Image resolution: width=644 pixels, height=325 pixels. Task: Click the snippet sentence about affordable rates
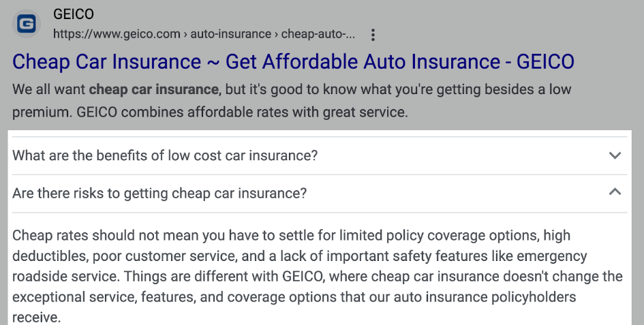click(243, 112)
